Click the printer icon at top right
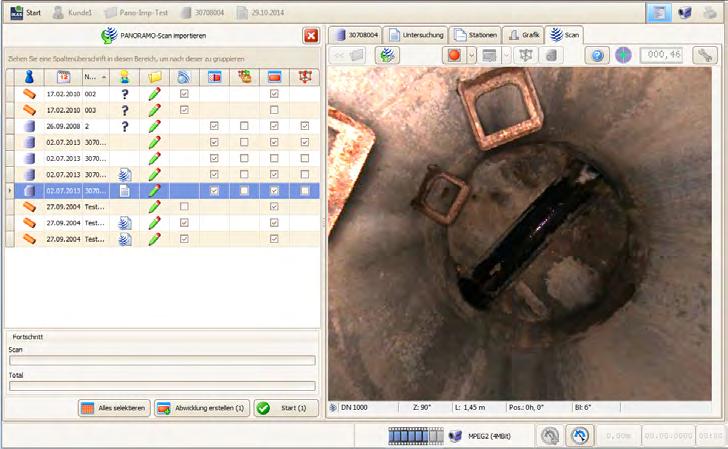Viewport: 728px width, 449px height. pyautogui.click(x=709, y=13)
